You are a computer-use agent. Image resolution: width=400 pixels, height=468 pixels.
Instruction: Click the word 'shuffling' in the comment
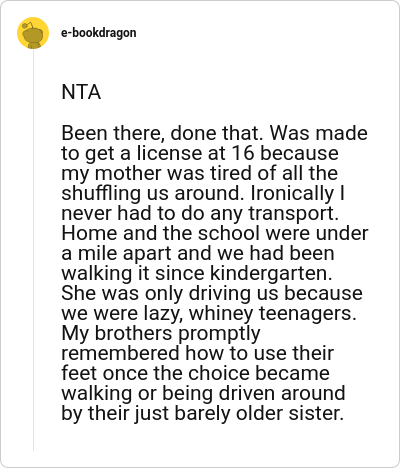coord(101,193)
